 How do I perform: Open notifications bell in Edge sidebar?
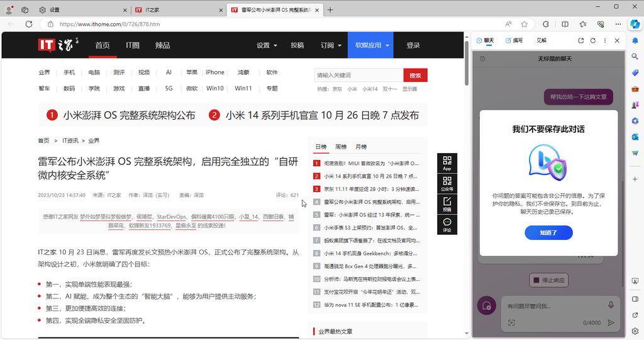coord(635,41)
